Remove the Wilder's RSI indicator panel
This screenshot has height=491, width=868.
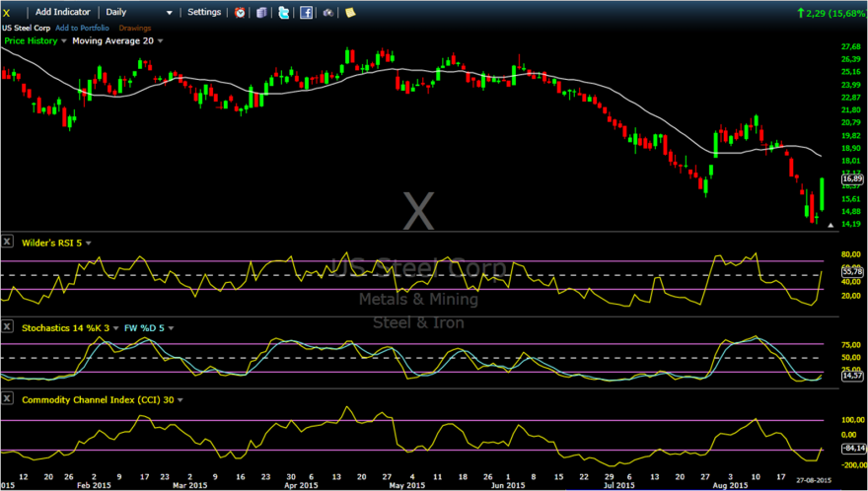click(7, 242)
